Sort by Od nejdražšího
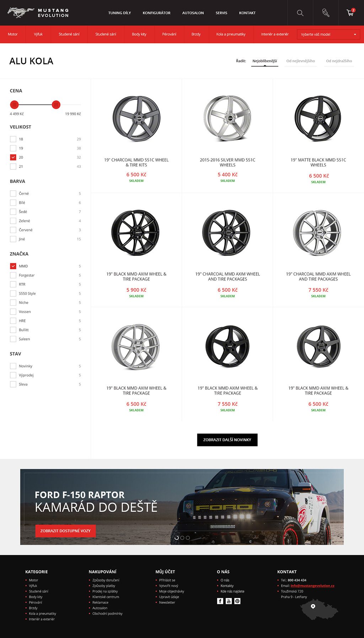Viewport: 364px width, 638px height. coord(339,61)
